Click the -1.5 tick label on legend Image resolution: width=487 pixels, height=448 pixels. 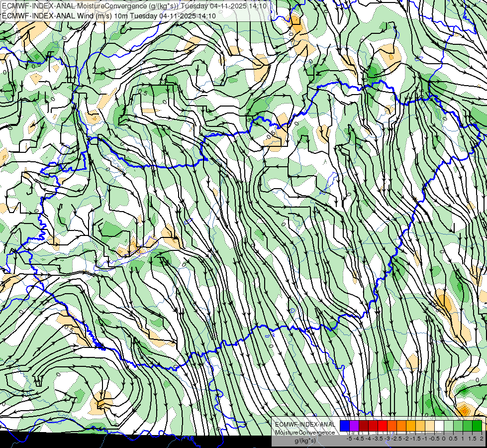tap(415, 439)
